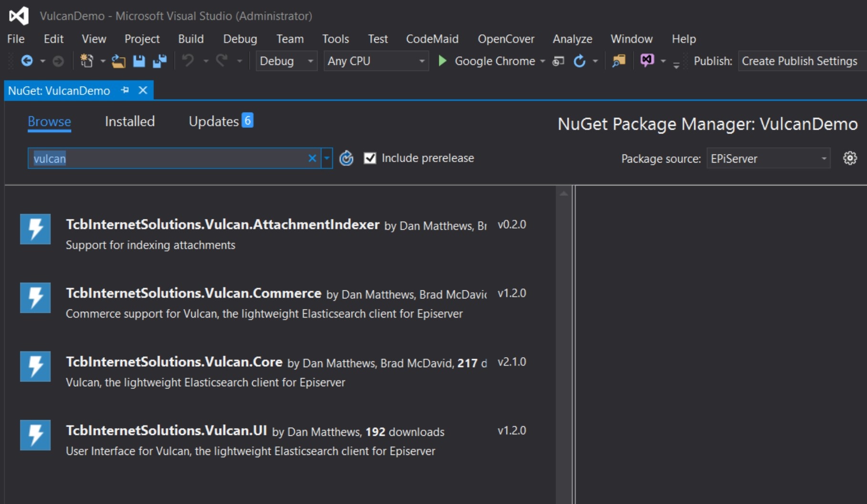Image resolution: width=867 pixels, height=504 pixels.
Task: Create a new project via toolbar icon
Action: coord(87,61)
